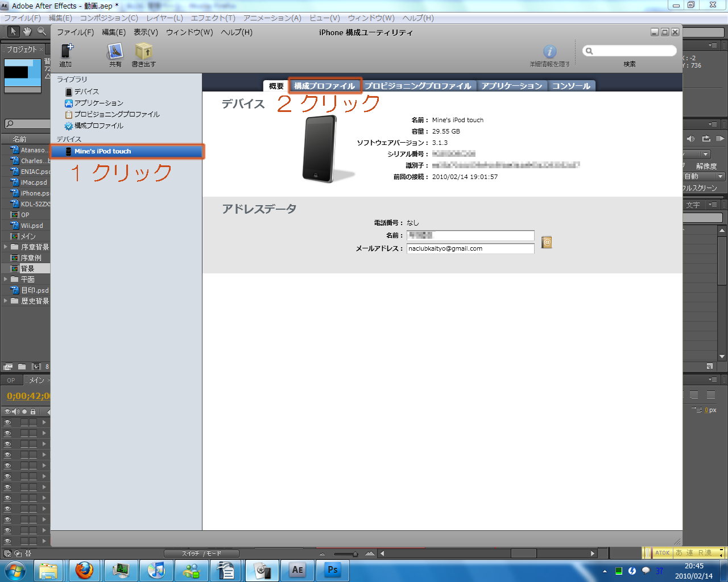The image size is (728, 582).
Task: Select the Zoom tool in After Effects
Action: click(x=42, y=31)
